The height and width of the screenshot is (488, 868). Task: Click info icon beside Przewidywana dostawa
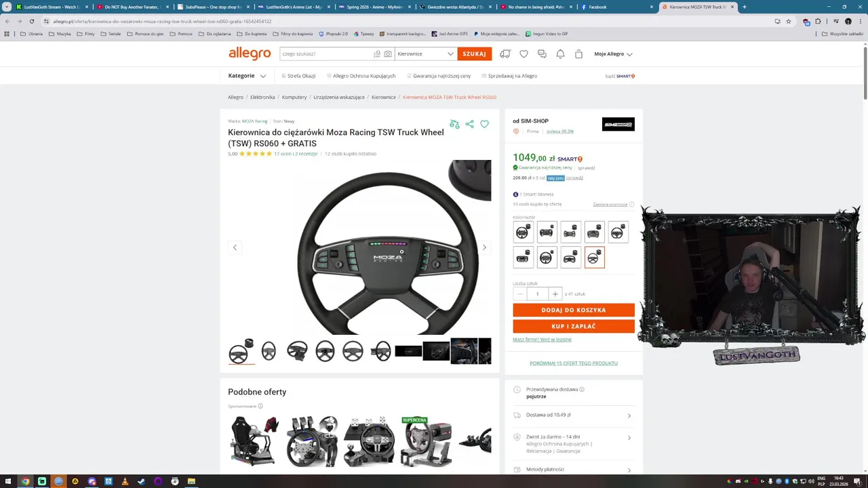pos(582,389)
